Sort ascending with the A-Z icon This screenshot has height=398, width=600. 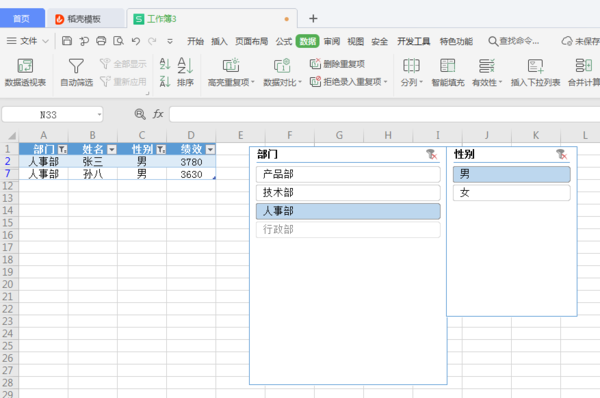[x=165, y=64]
